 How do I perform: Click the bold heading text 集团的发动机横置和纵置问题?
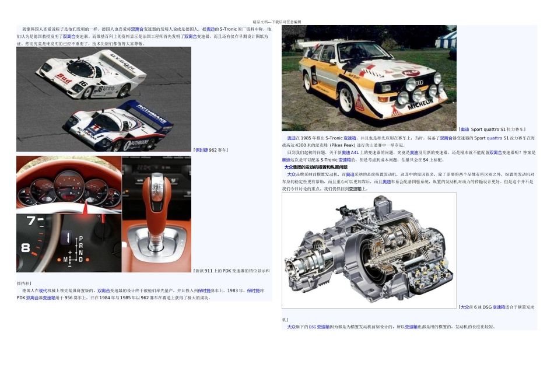320,167
